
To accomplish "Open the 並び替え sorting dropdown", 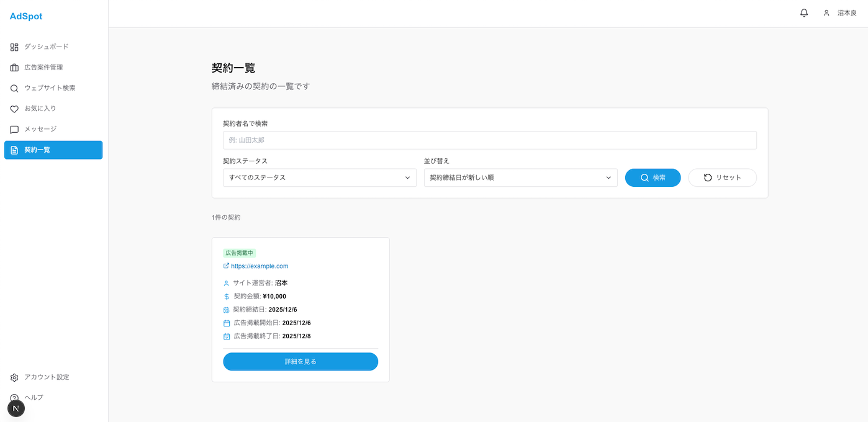I will tap(520, 177).
